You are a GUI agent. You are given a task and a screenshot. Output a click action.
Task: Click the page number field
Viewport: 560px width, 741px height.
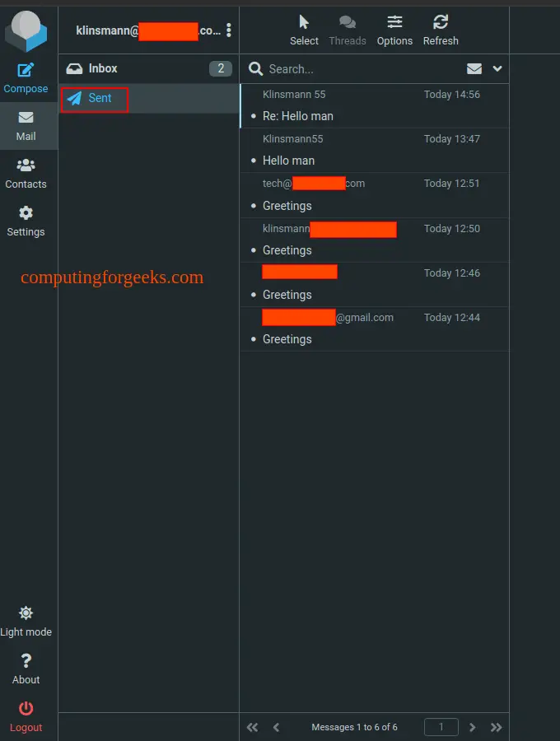441,727
